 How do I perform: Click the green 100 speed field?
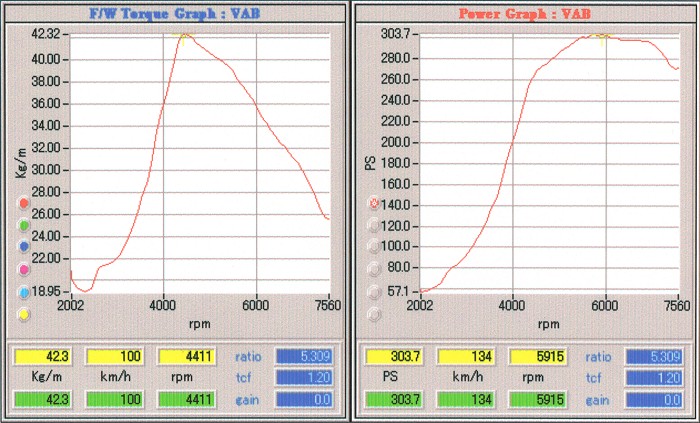click(114, 399)
